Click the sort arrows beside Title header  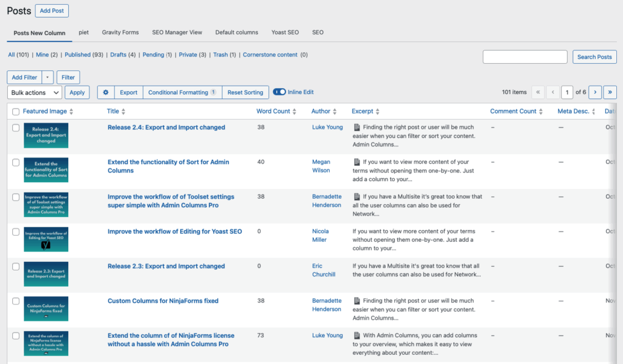click(x=124, y=112)
